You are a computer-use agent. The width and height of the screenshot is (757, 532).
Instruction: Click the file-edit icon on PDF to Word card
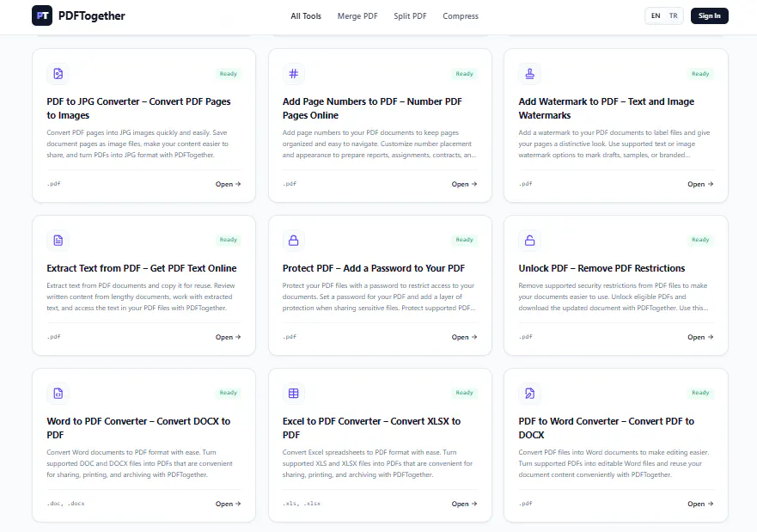[529, 393]
